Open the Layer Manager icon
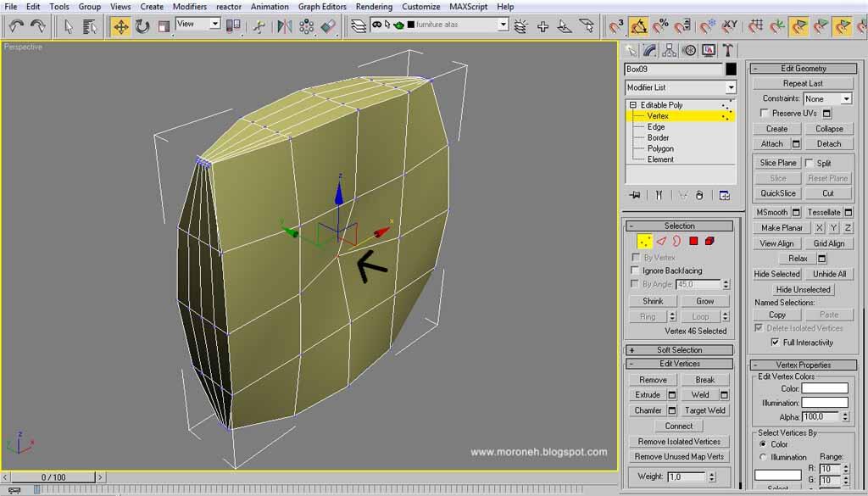Viewport: 868px width, 496px height. [x=359, y=27]
